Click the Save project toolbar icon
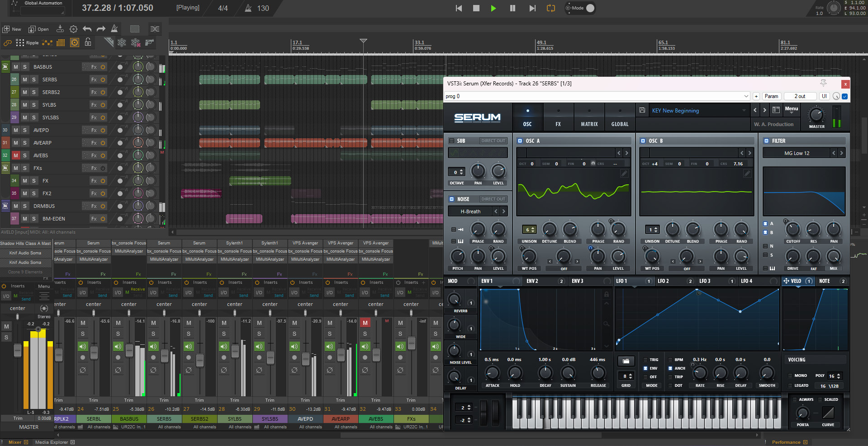868x446 pixels. point(60,29)
